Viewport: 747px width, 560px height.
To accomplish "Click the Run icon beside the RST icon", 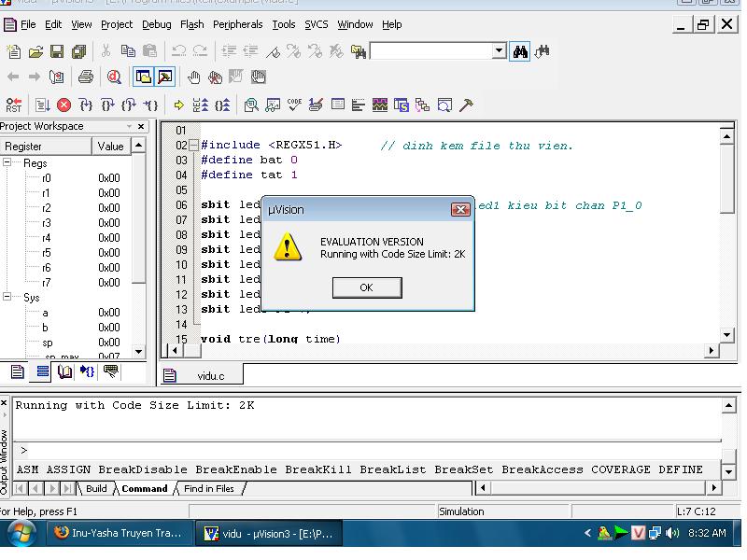I will click(x=42, y=105).
